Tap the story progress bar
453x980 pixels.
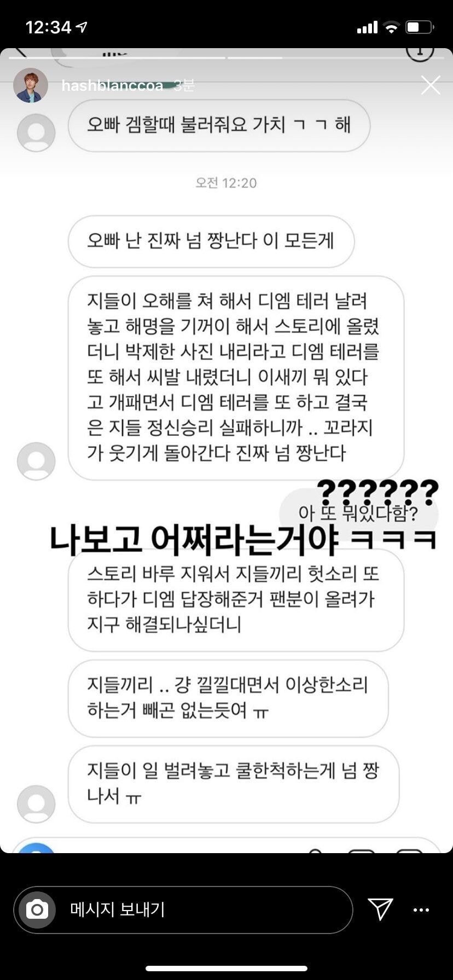point(226,58)
